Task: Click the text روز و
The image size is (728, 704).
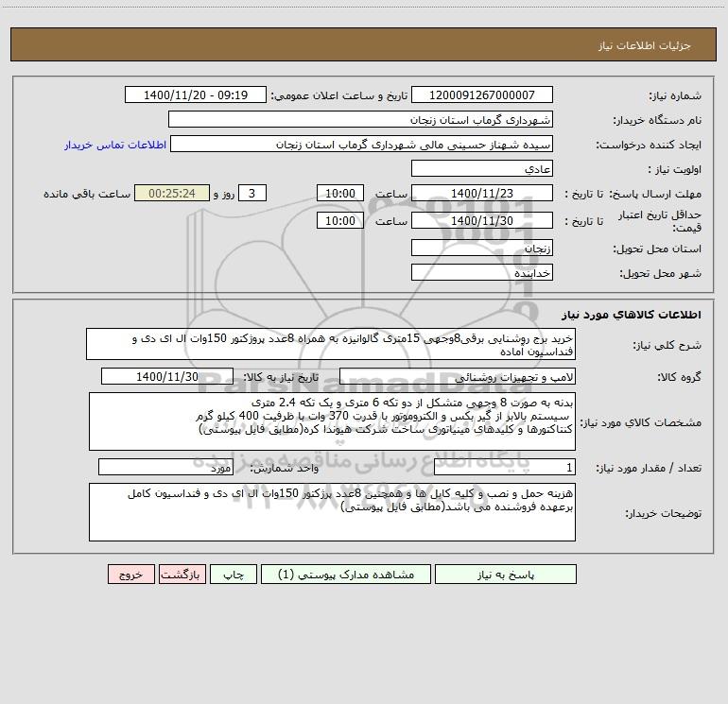Action: (x=224, y=194)
